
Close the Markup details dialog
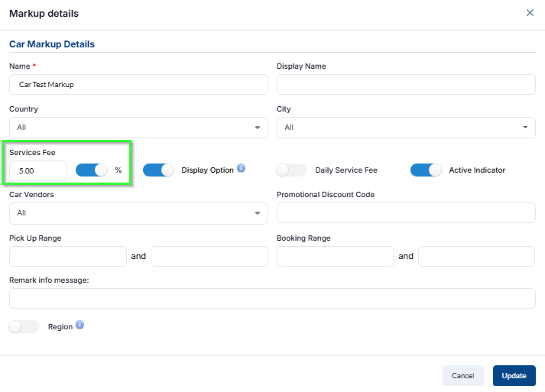[530, 13]
